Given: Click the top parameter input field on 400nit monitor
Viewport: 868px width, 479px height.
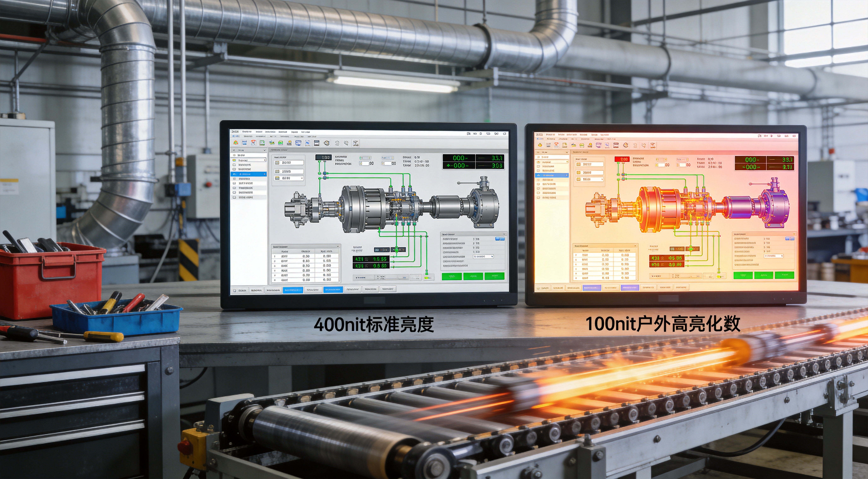Looking at the screenshot, I should pyautogui.click(x=289, y=163).
